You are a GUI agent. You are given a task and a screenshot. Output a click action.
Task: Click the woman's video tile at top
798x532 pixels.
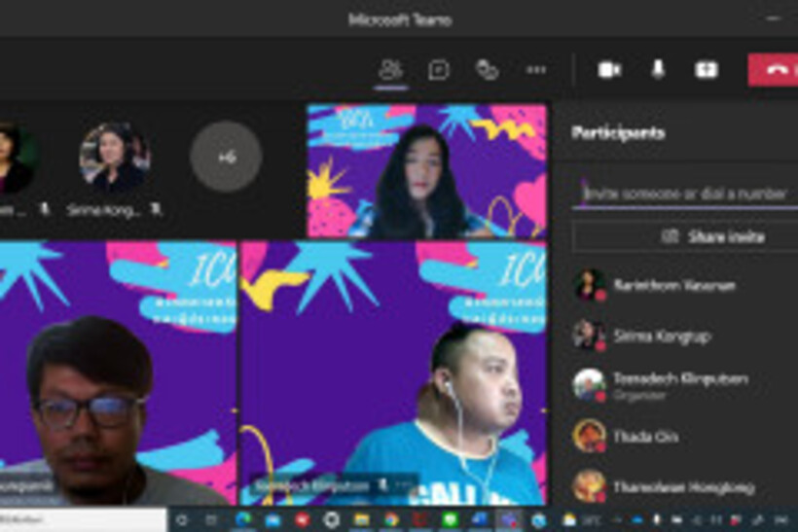tap(427, 171)
